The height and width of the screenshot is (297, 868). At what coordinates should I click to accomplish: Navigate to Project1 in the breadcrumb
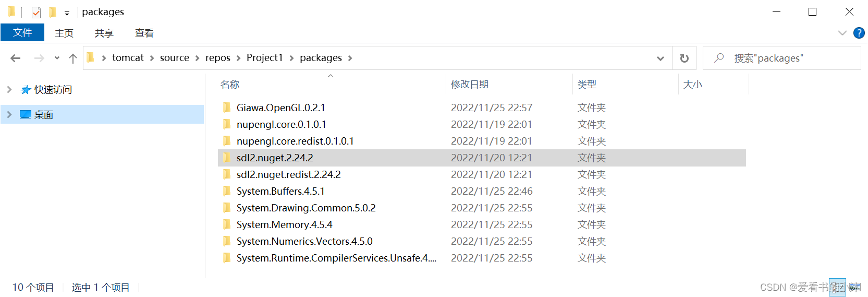point(264,57)
